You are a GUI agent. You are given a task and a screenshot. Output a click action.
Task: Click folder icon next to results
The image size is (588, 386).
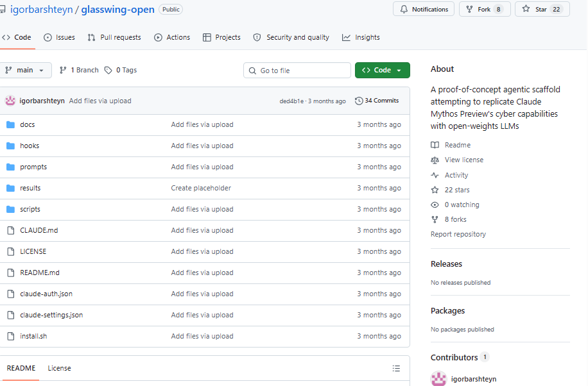(10, 188)
